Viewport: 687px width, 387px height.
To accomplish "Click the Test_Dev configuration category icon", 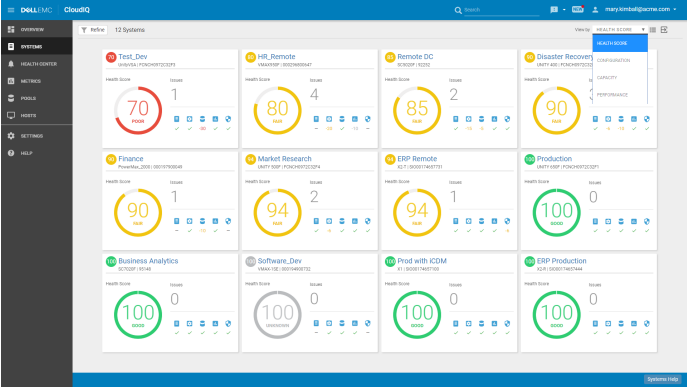I will click(x=189, y=119).
